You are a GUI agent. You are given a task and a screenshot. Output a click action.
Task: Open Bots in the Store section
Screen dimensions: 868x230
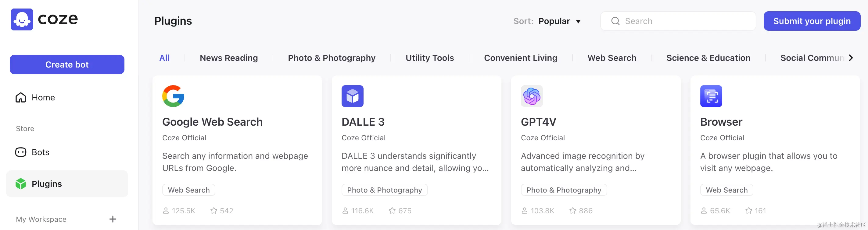(x=40, y=152)
